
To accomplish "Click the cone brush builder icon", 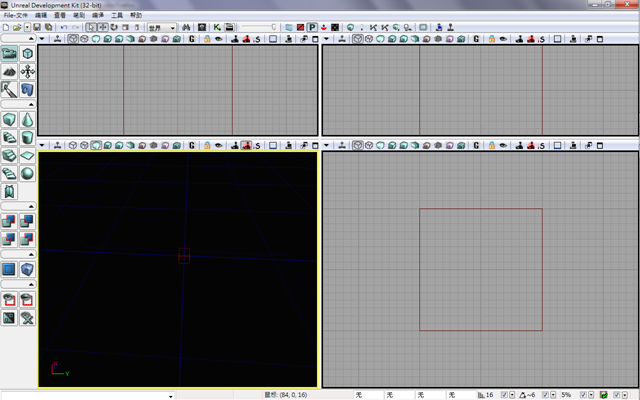I will 27,120.
